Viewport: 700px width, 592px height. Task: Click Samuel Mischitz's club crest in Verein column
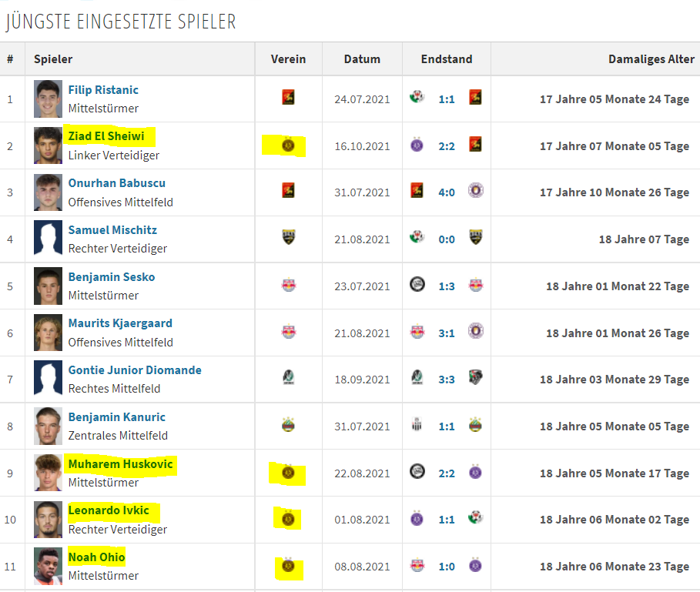[x=288, y=237]
